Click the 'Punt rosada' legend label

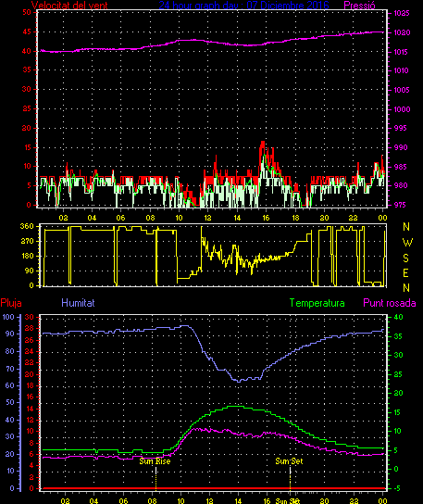tap(390, 303)
